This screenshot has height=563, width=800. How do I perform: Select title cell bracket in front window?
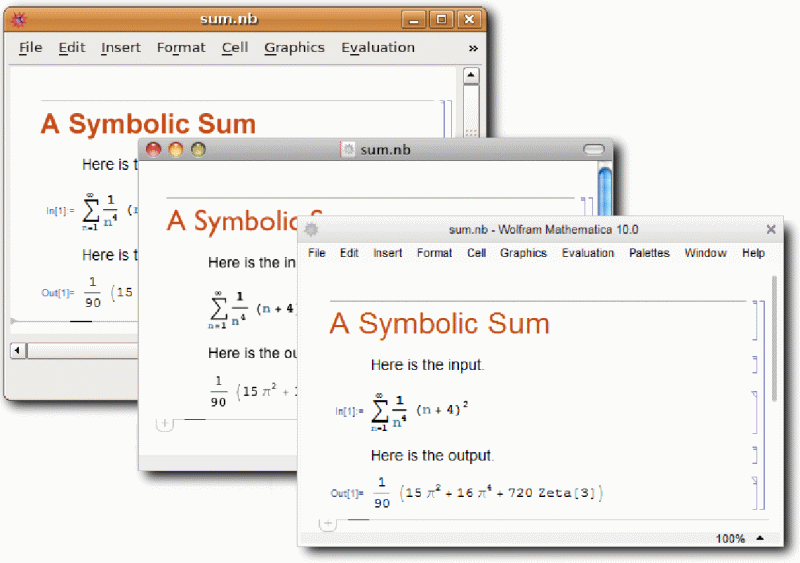pyautogui.click(x=756, y=321)
